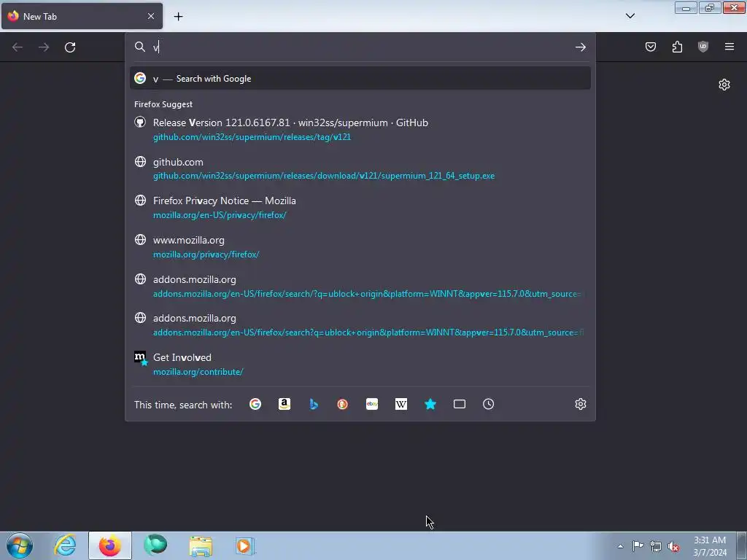This screenshot has height=560, width=747.
Task: Open Release Version 121.0.6167.81 GitHub suggestion
Action: pyautogui.click(x=360, y=130)
